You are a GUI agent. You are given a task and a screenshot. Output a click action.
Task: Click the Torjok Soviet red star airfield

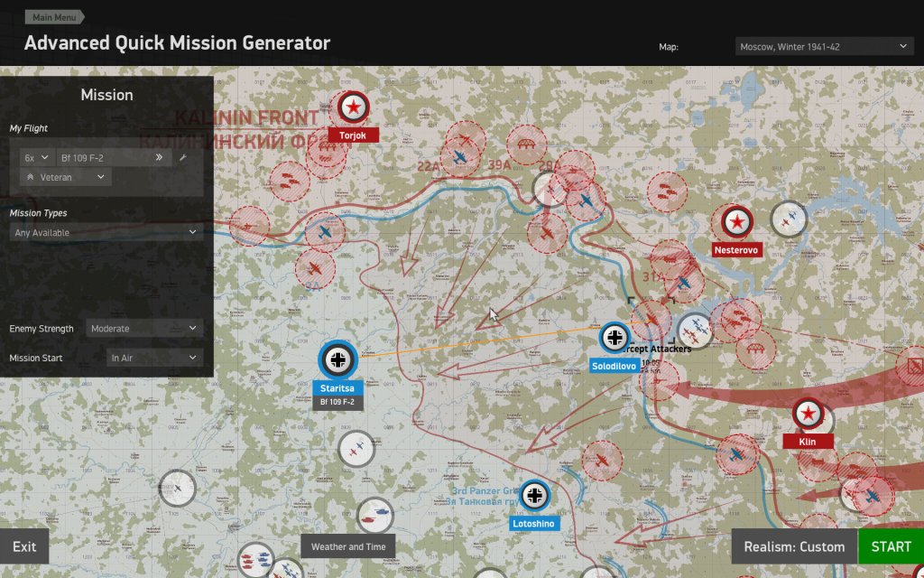click(353, 107)
